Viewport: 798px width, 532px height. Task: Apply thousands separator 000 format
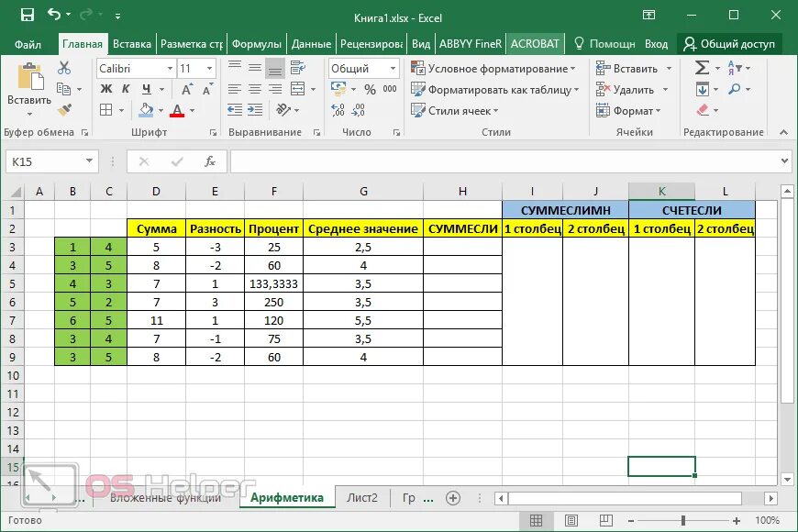(x=390, y=89)
